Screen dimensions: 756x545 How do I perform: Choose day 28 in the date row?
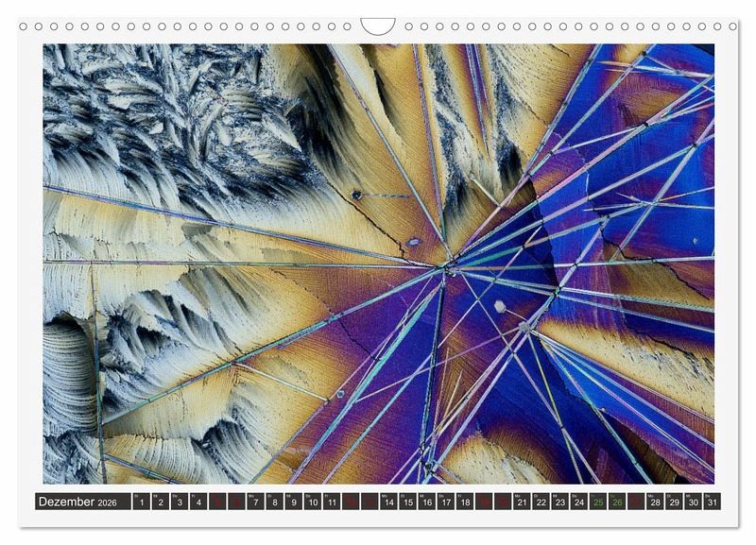(x=654, y=502)
